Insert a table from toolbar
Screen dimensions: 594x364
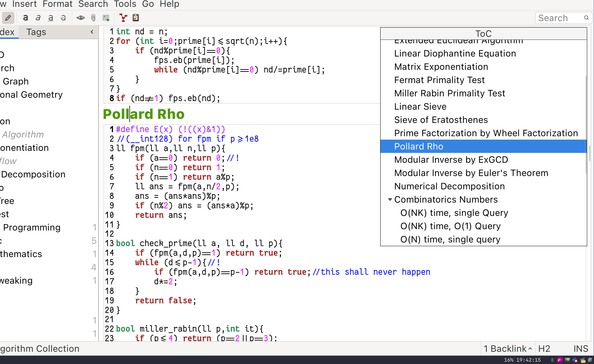[x=106, y=18]
